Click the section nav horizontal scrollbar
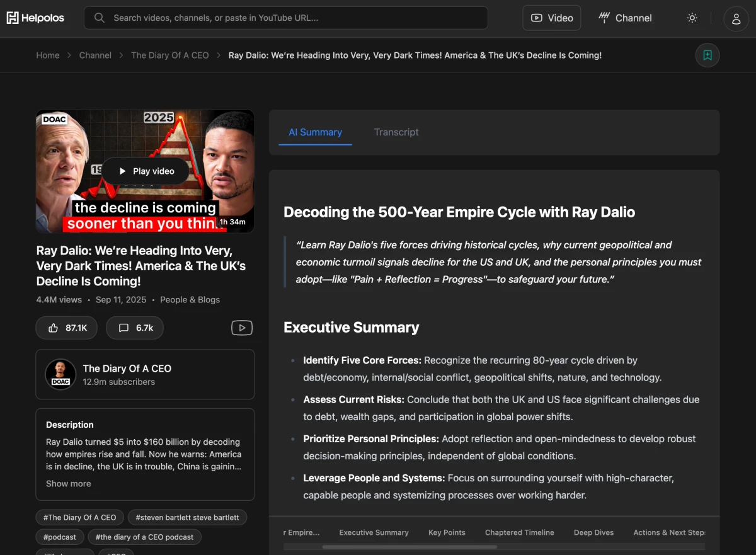 [x=409, y=547]
